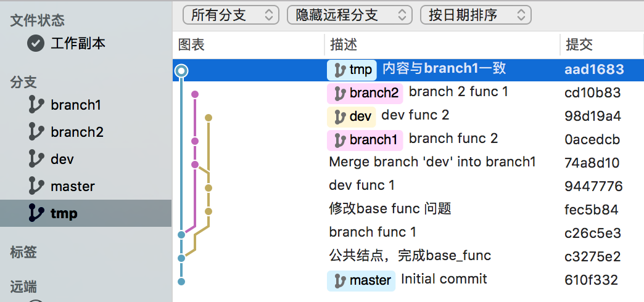
Task: Select the tmp branch in sidebar
Action: (x=64, y=213)
